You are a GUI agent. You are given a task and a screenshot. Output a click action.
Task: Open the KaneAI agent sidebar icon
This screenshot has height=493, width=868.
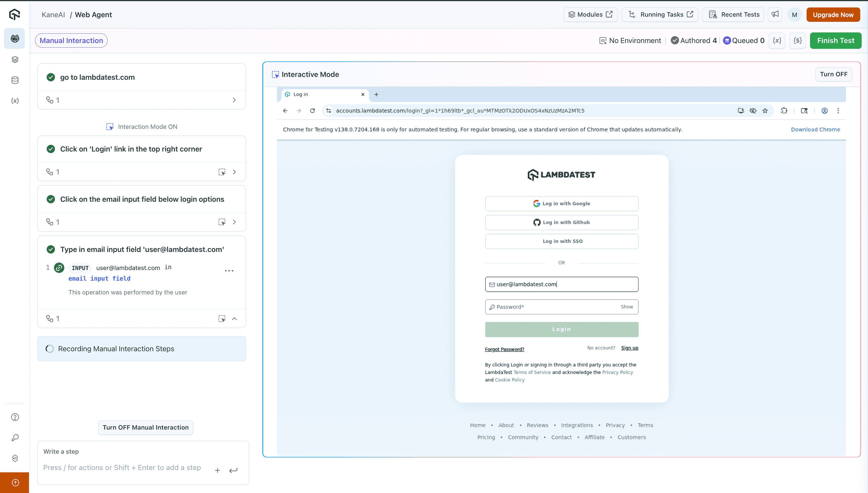tap(15, 39)
